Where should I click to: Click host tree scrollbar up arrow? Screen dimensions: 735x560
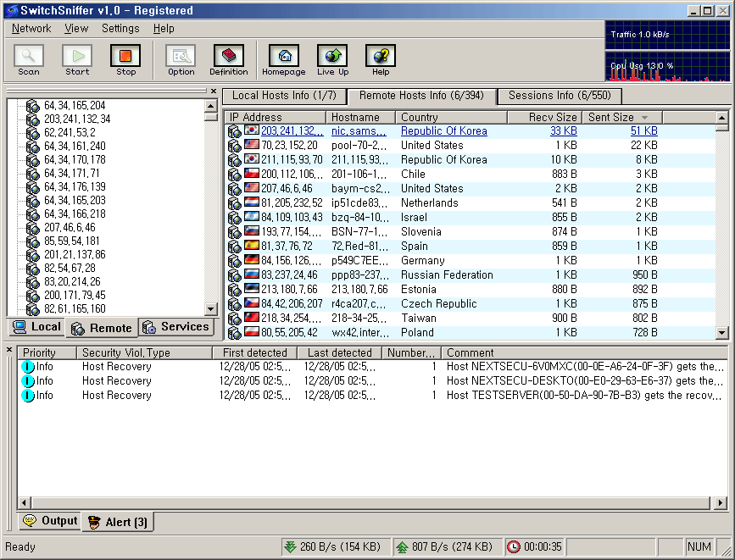211,105
